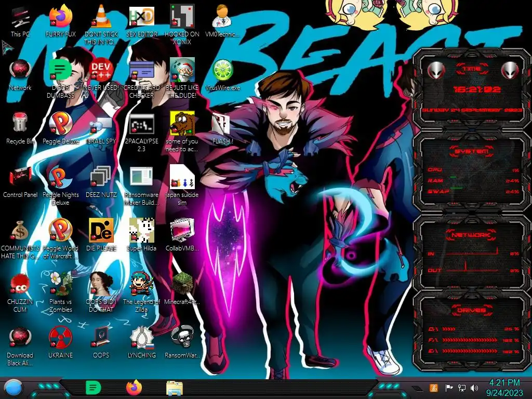This screenshot has height=399, width=532.
Task: Open the Action Center flag icon
Action: (x=449, y=388)
